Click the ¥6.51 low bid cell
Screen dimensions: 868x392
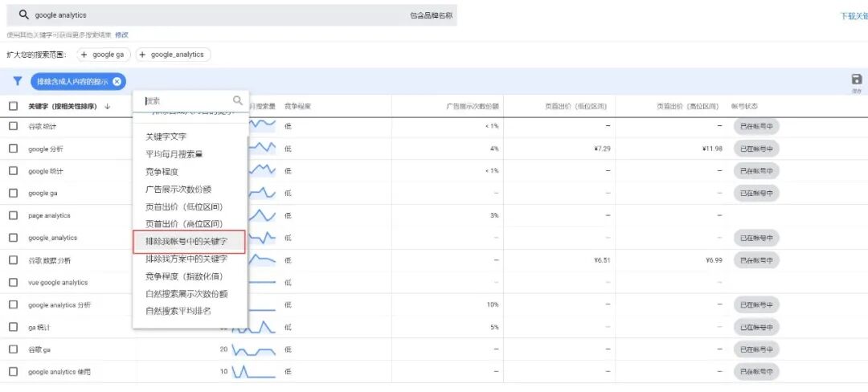600,259
